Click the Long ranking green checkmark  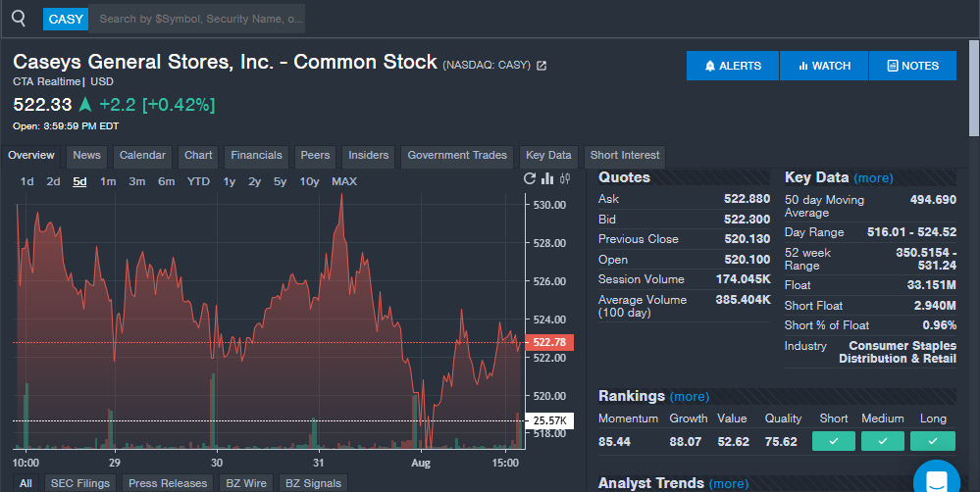[x=933, y=441]
